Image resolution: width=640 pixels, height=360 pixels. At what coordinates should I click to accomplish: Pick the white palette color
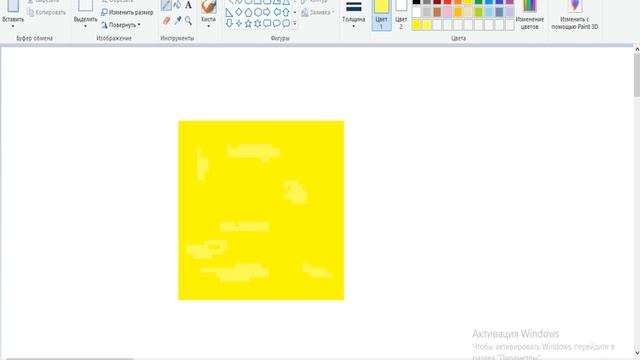click(x=416, y=13)
